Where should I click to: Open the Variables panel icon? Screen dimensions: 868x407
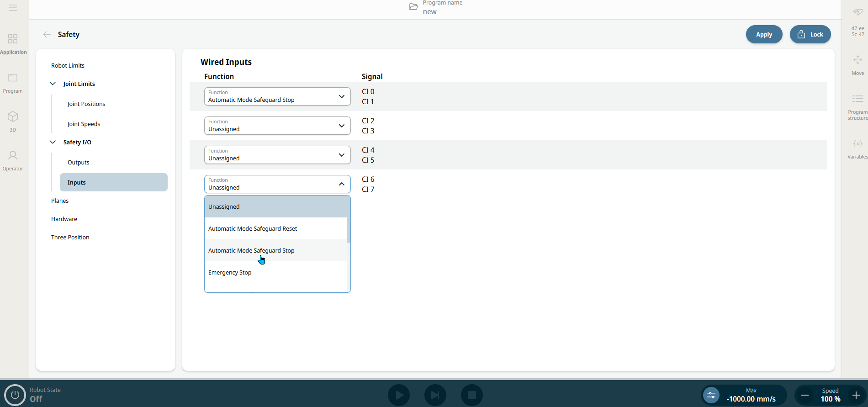857,144
